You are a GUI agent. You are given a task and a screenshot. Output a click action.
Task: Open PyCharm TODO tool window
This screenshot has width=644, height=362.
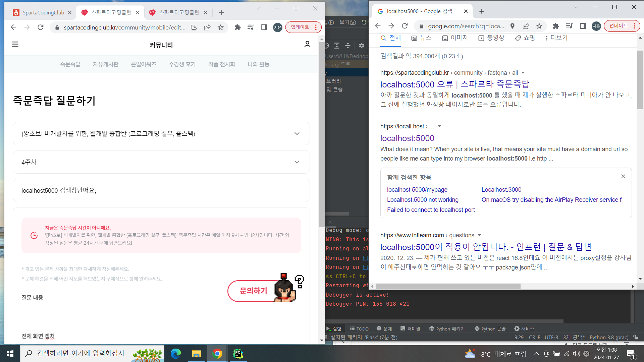pos(359,329)
